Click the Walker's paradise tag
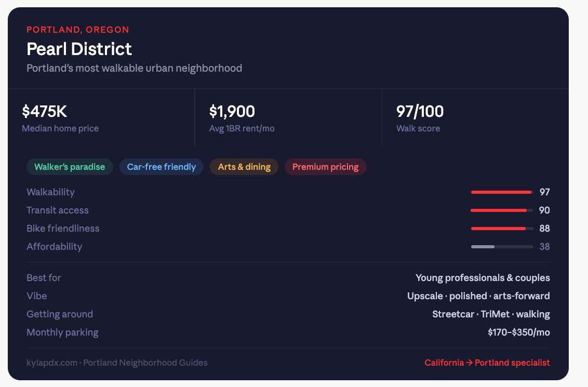 [x=70, y=167]
